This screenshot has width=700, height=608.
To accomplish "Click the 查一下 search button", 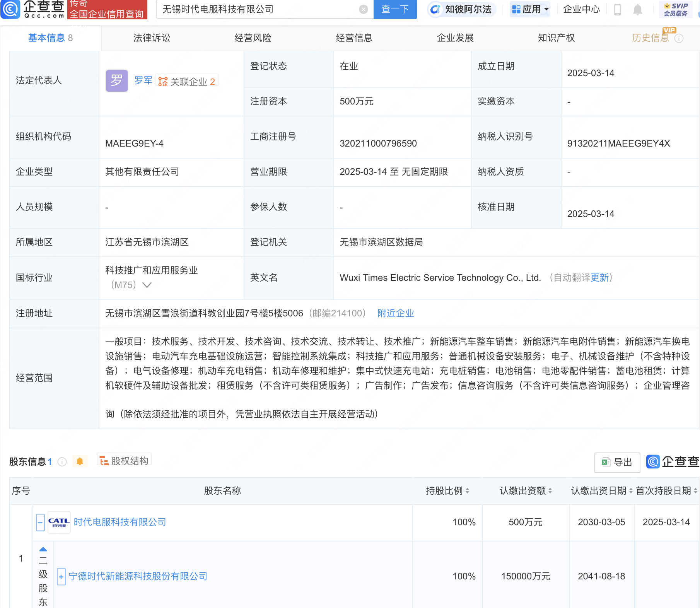I will coord(395,9).
